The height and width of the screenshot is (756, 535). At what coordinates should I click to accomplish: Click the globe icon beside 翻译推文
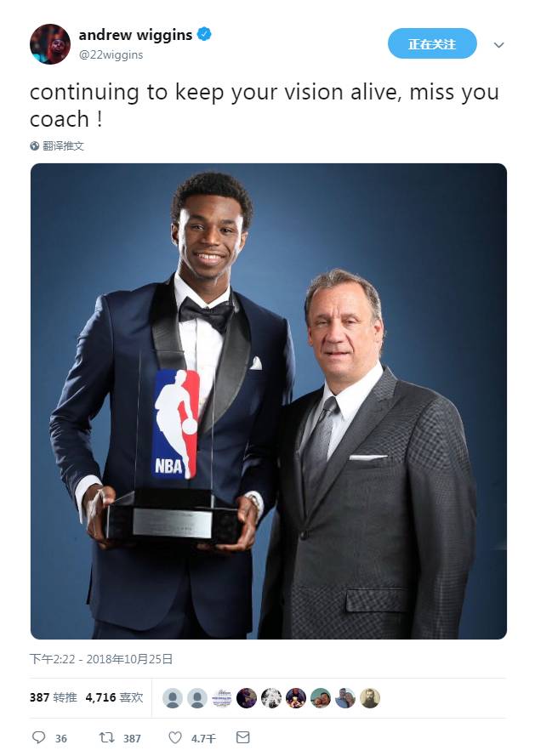(x=34, y=145)
